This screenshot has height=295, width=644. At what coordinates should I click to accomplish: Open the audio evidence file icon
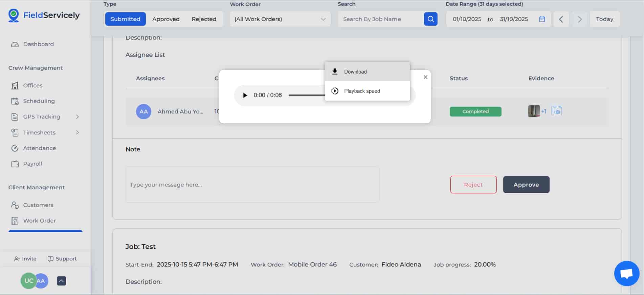[x=557, y=111]
